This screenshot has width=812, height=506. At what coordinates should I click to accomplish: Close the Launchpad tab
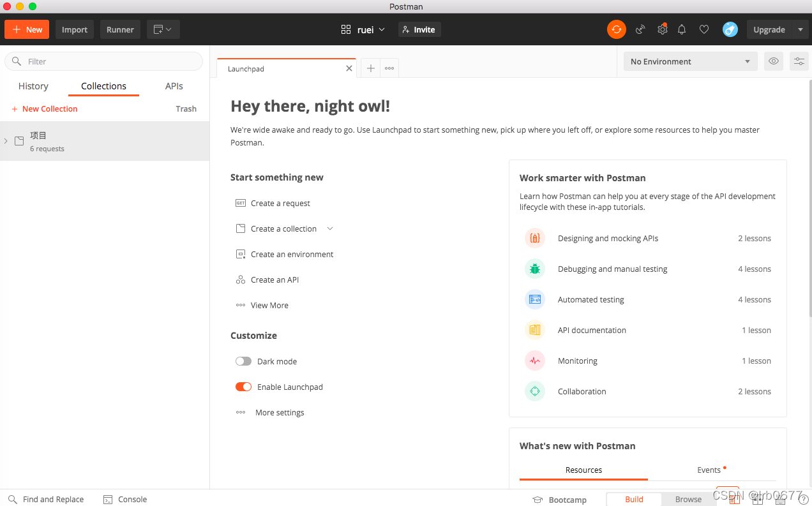[x=349, y=68]
